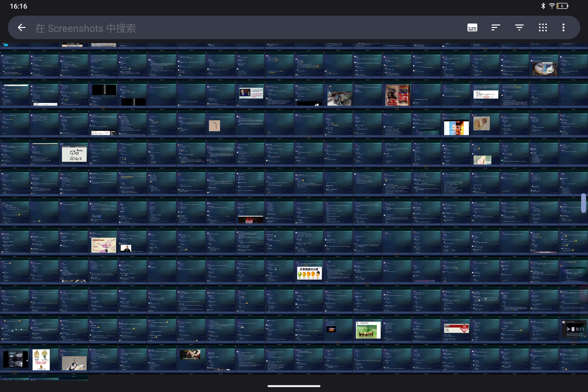Open the screenshot with horses in a field
Screen dimensions: 588x392
[x=367, y=330]
